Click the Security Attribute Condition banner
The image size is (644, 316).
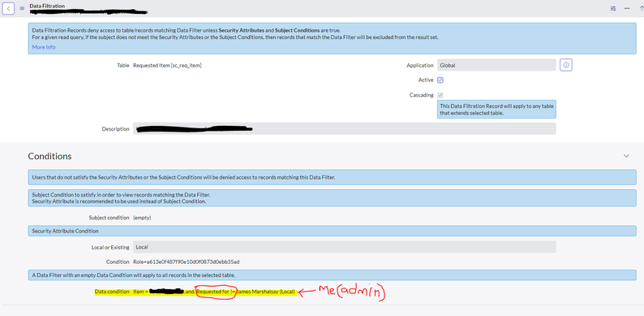pos(332,231)
